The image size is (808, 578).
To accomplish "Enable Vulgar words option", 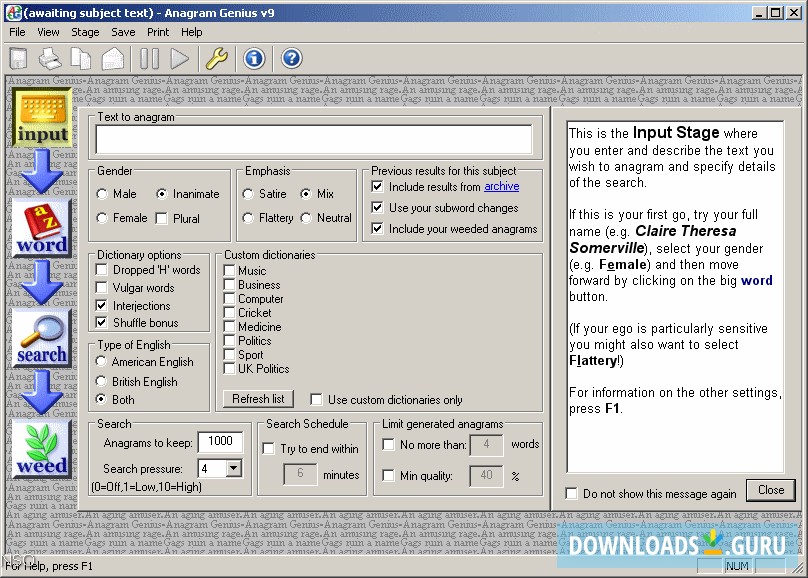I will [x=102, y=287].
